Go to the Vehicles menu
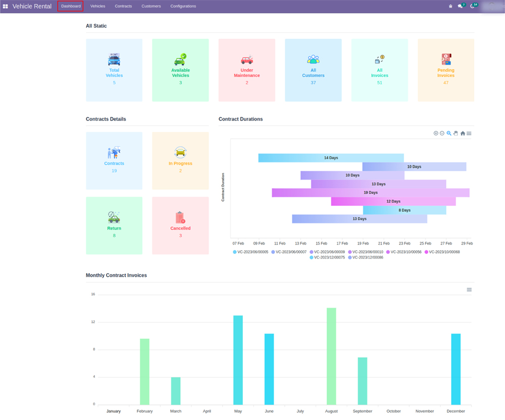Viewport: 505px width, 420px height. (x=97, y=6)
